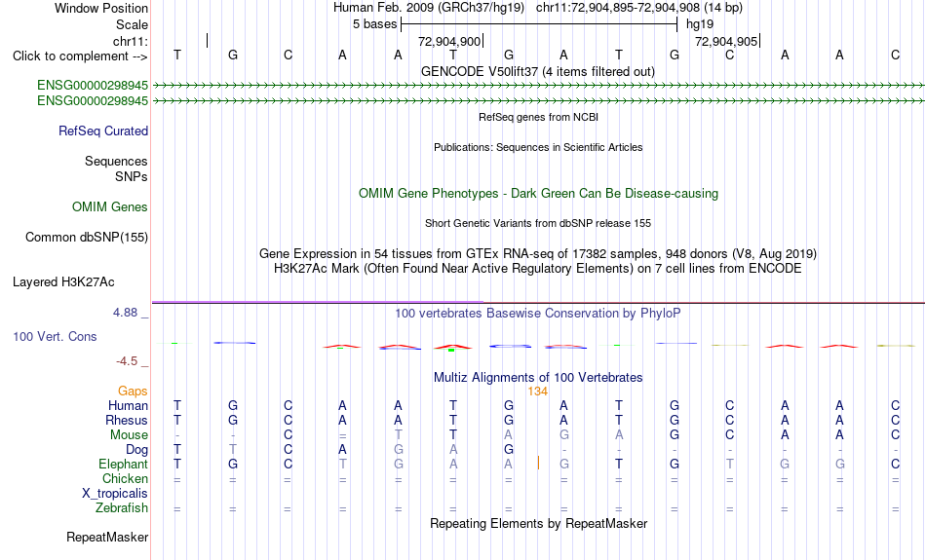Image resolution: width=926 pixels, height=560 pixels.
Task: Click 100 vertebrates Basewise Conservation title
Action: click(538, 314)
